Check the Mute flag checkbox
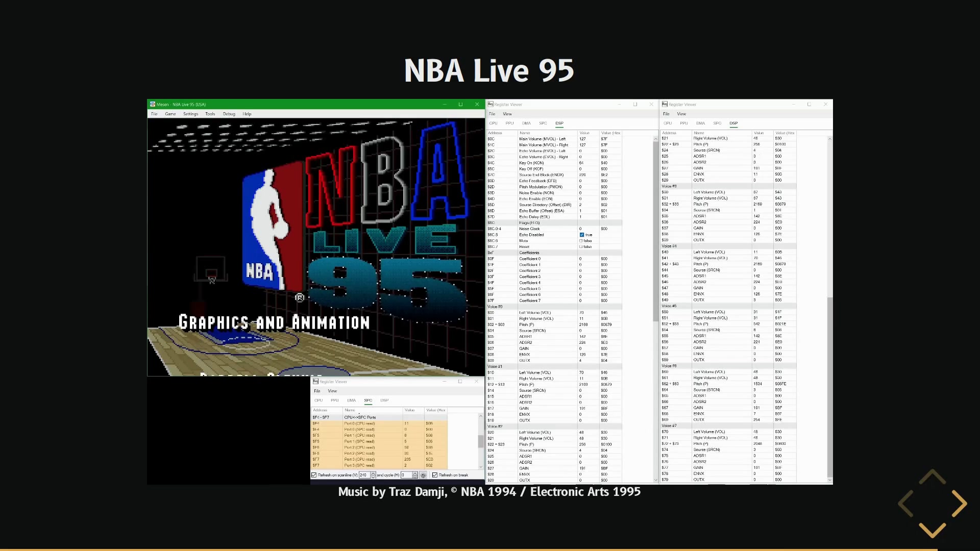 (x=581, y=241)
